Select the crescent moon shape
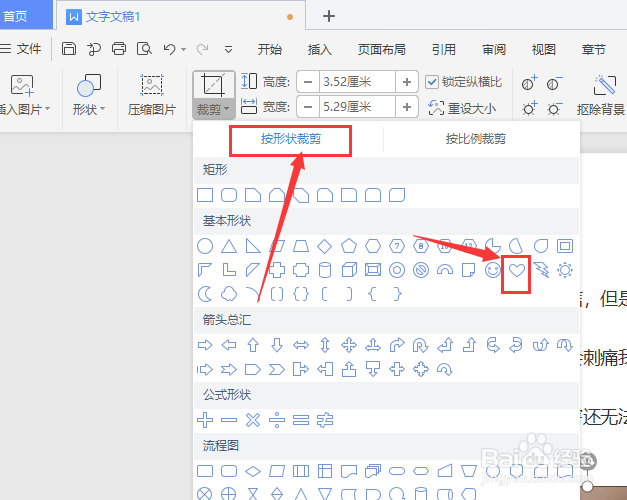 [205, 294]
